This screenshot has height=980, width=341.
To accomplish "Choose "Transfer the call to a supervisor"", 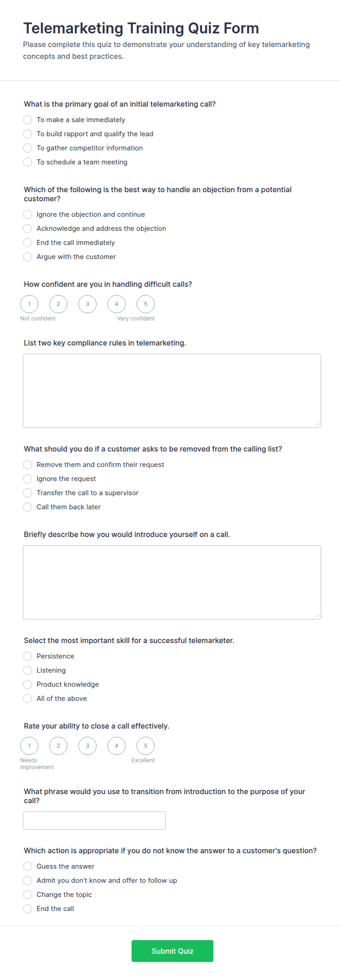I will pos(27,493).
